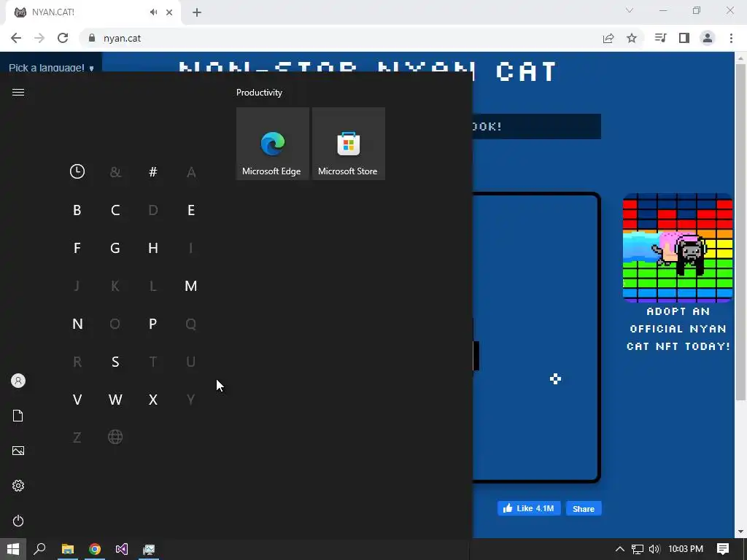Jump to apps starting with H
The image size is (747, 560).
click(153, 248)
